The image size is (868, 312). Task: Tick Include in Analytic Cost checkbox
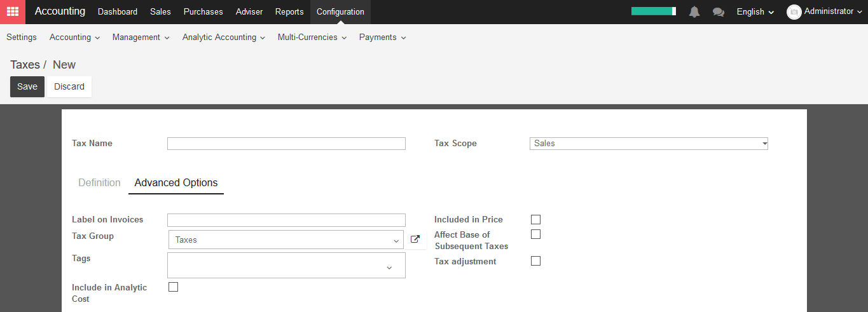pyautogui.click(x=173, y=287)
